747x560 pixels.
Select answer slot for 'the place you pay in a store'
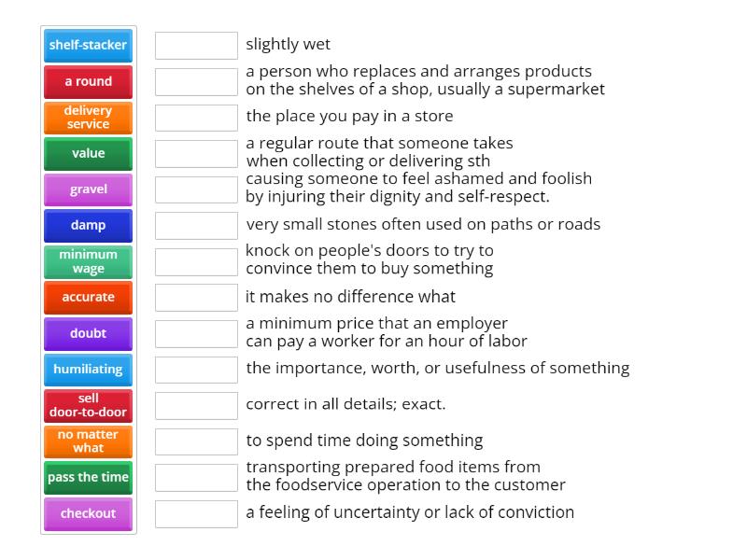pyautogui.click(x=196, y=118)
